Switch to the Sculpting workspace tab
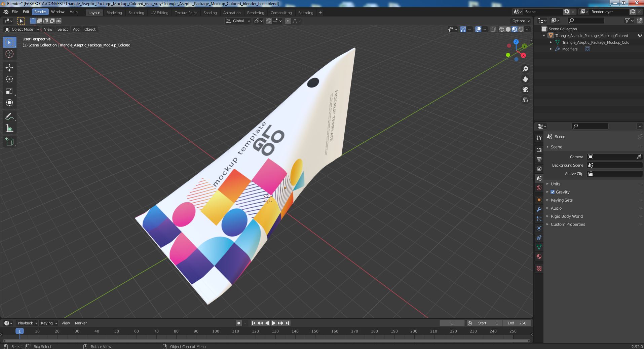This screenshot has height=349, width=644. tap(136, 13)
